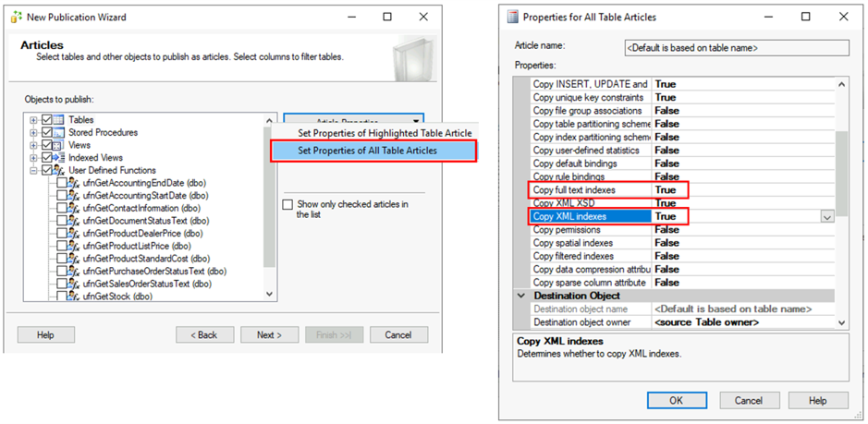Check ufnGetProductListPrice checkbox

62,247
